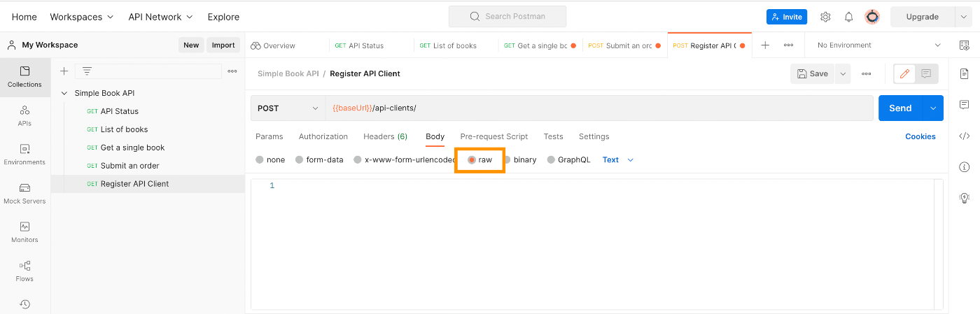Open List of books in collection tree
This screenshot has height=314, width=980.
tap(124, 129)
